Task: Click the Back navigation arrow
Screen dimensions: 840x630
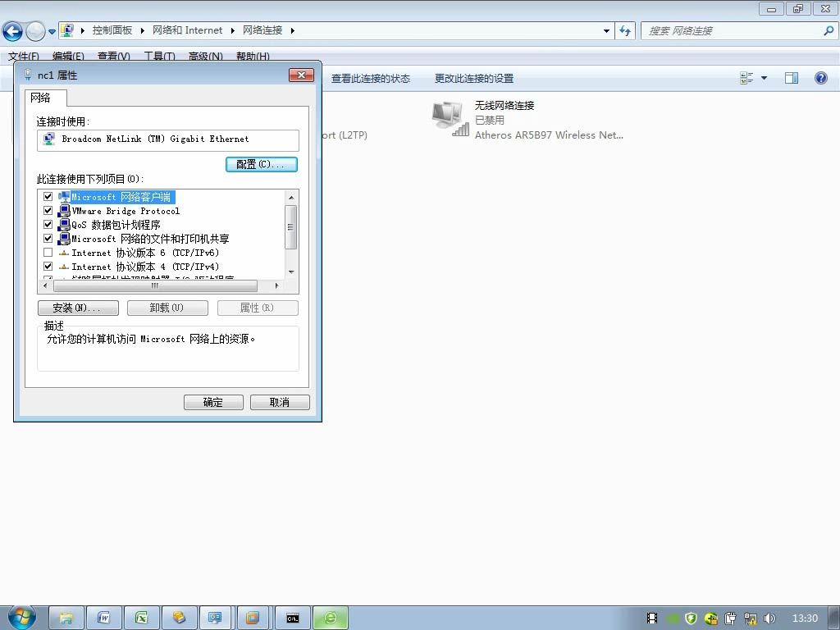Action: click(12, 31)
